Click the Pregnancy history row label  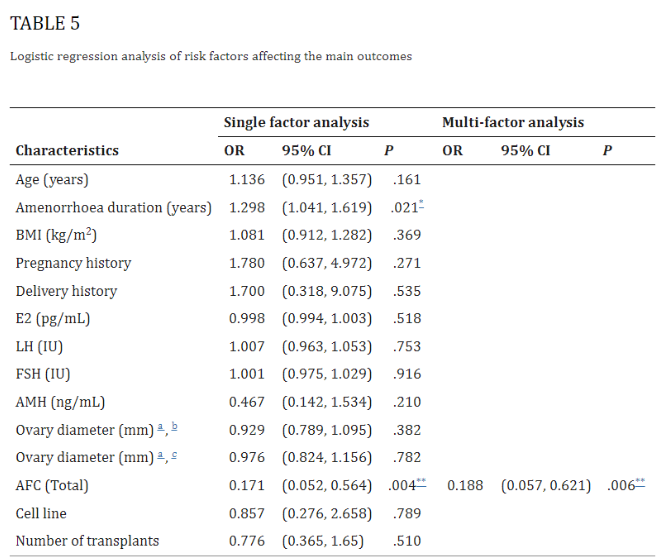(73, 263)
